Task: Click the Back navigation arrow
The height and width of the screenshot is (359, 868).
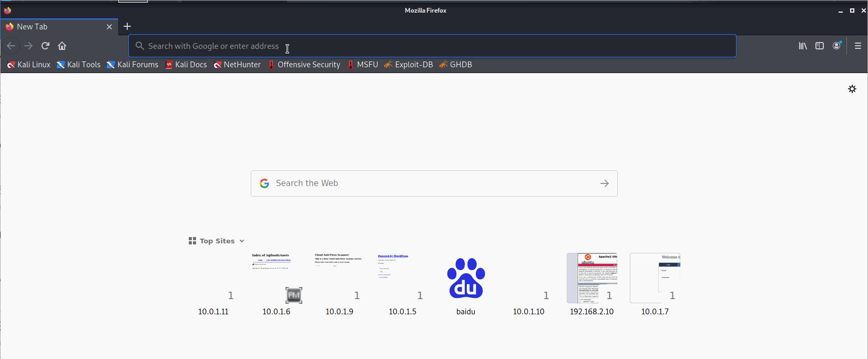Action: (x=11, y=46)
